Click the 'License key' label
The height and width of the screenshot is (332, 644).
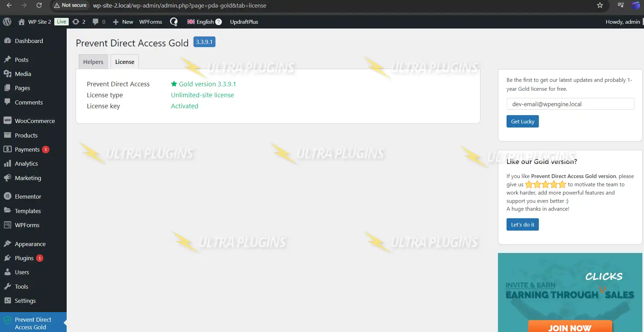coord(103,106)
